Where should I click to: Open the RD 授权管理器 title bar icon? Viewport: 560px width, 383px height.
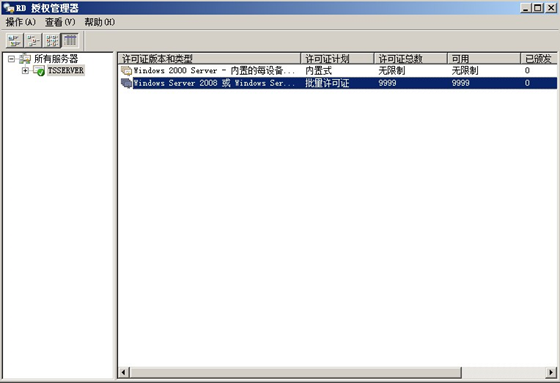(8, 8)
